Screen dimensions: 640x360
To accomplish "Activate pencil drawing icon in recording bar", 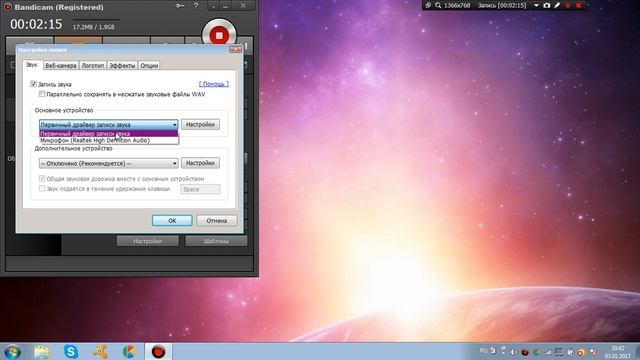I will (557, 5).
